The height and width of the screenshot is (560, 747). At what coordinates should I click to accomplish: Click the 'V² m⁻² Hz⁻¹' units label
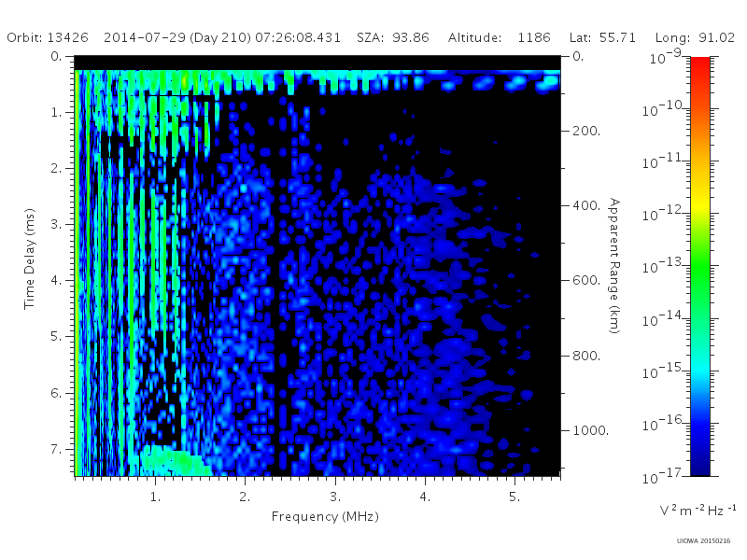click(698, 511)
